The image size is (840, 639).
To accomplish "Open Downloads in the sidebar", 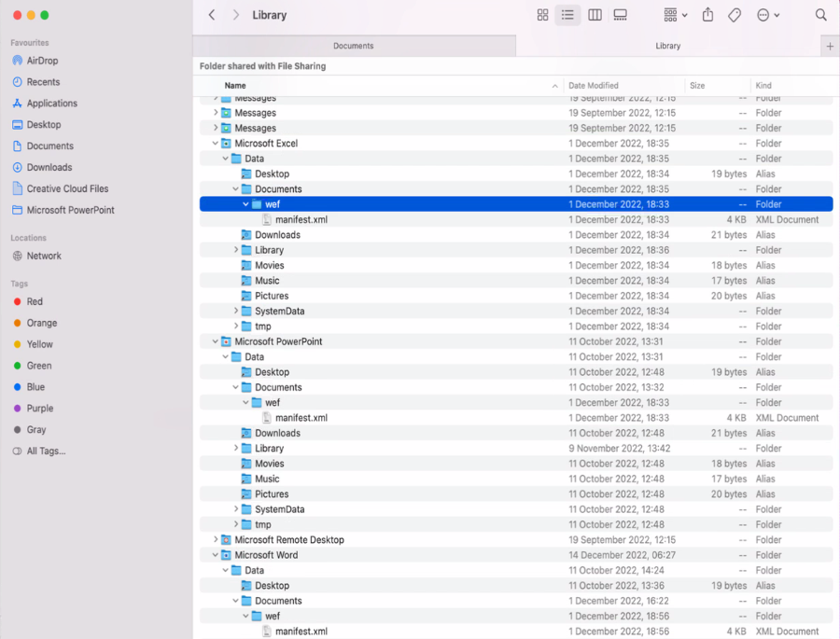I will [49, 168].
